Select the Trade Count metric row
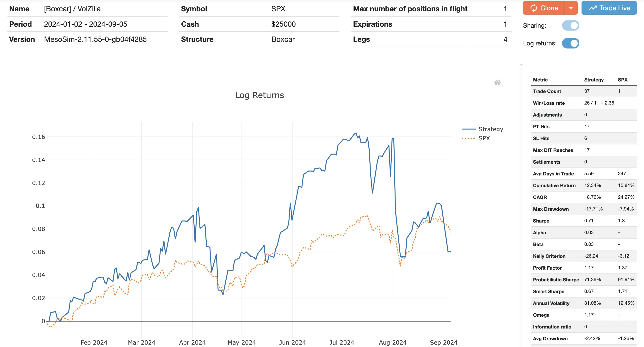Screen dimensions: 644x347 click(546, 91)
